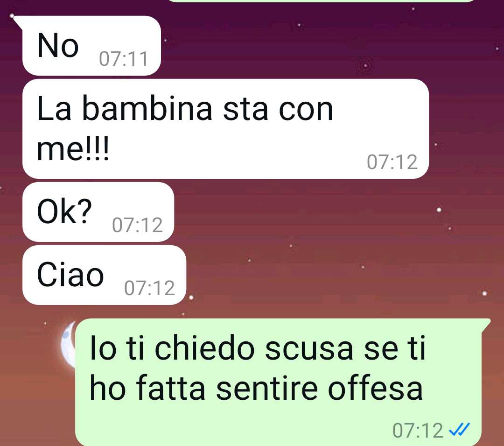Click the 07:12 timestamp beside "Ok?"
The image size is (504, 446).
pyautogui.click(x=137, y=225)
